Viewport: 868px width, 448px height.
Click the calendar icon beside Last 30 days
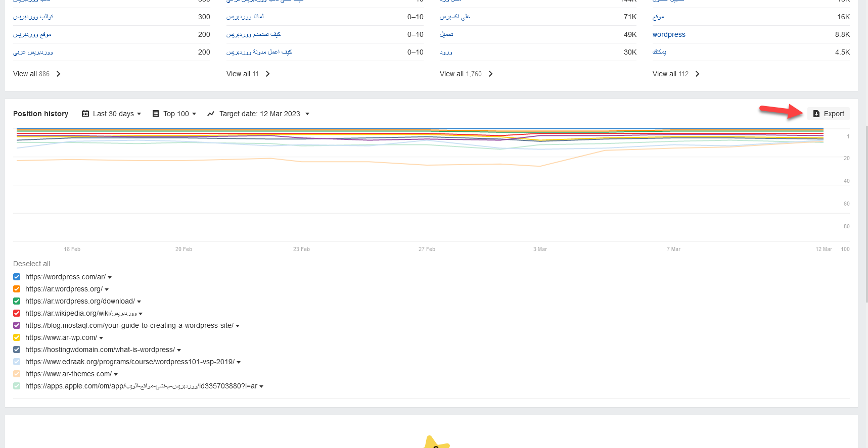[85, 114]
